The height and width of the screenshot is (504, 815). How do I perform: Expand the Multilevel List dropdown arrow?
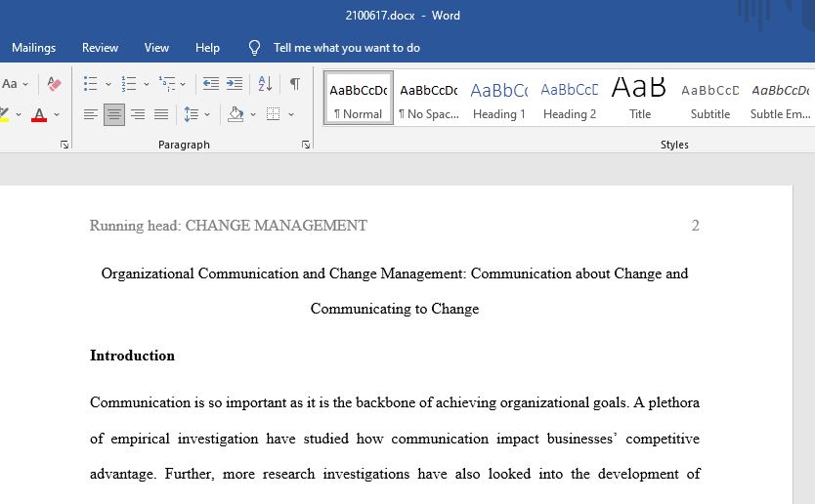pyautogui.click(x=183, y=84)
